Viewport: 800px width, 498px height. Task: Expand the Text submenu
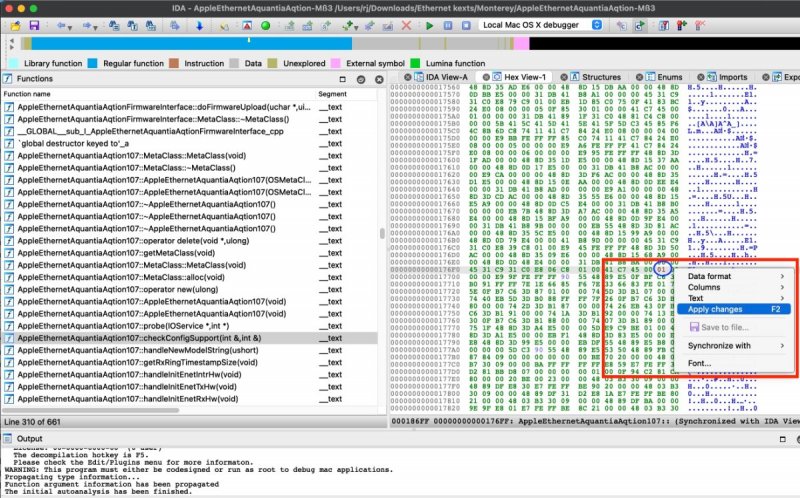coord(736,298)
